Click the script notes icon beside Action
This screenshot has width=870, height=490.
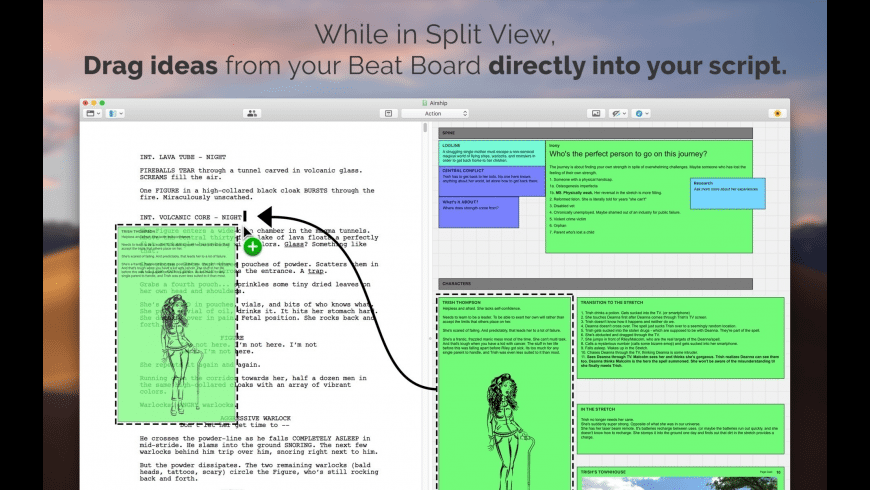(388, 113)
